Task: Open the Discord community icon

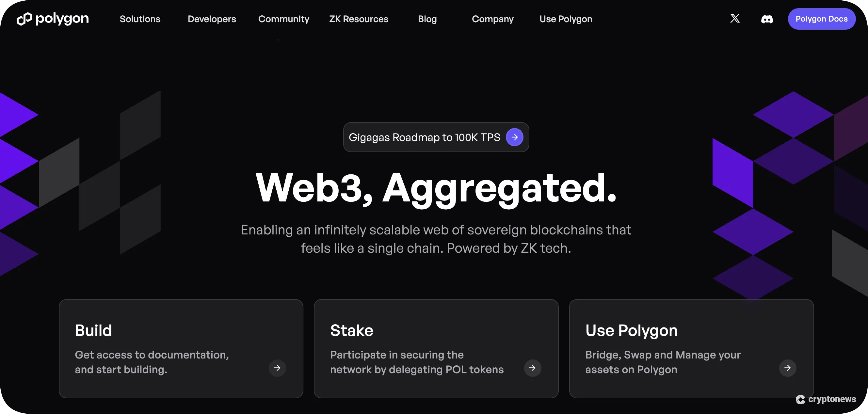Action: click(767, 19)
